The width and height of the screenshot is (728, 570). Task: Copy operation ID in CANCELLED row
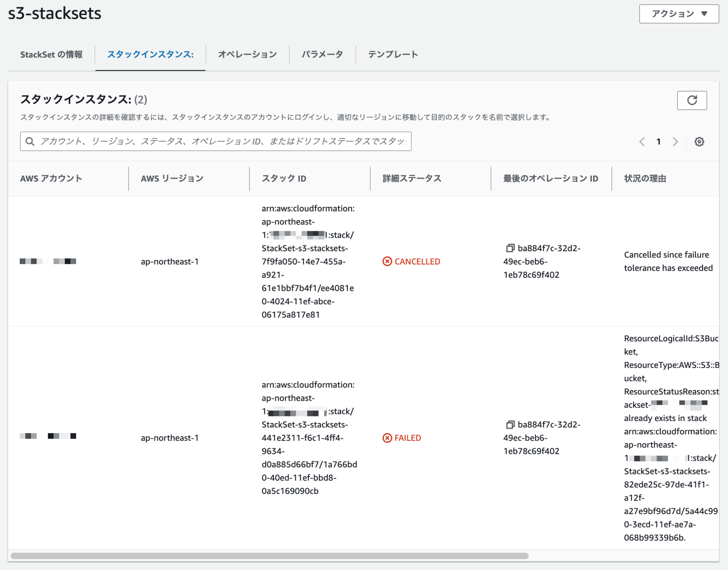510,248
